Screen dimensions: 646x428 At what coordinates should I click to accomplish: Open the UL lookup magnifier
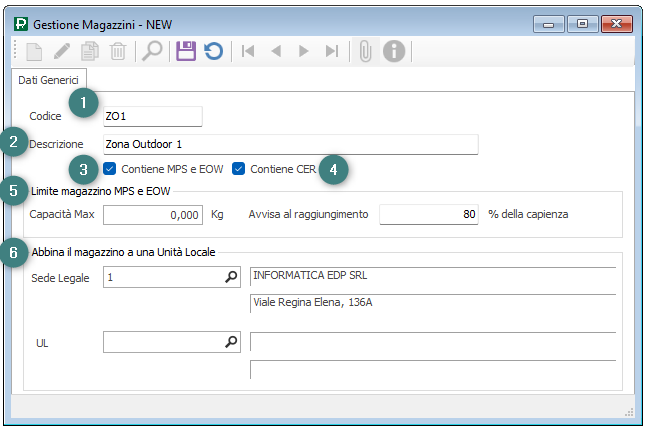pos(231,343)
